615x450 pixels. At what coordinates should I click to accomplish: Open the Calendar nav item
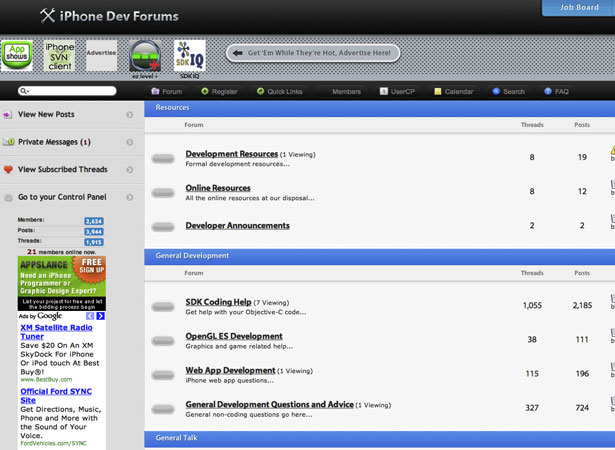(454, 91)
